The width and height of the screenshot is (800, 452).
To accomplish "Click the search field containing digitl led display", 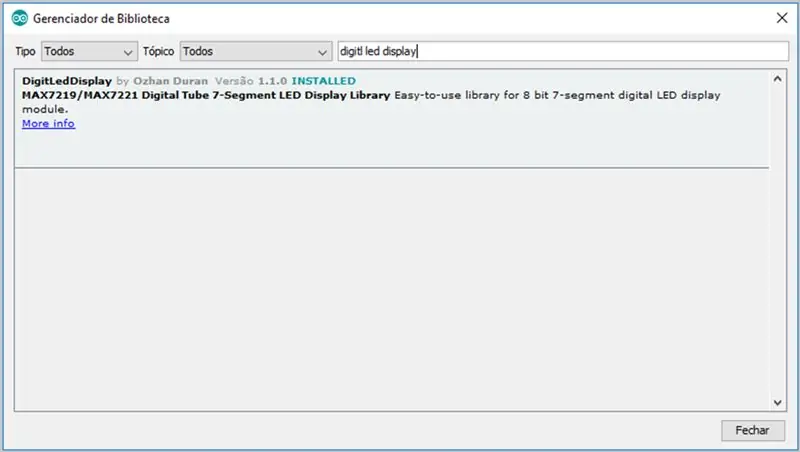I will tap(563, 52).
